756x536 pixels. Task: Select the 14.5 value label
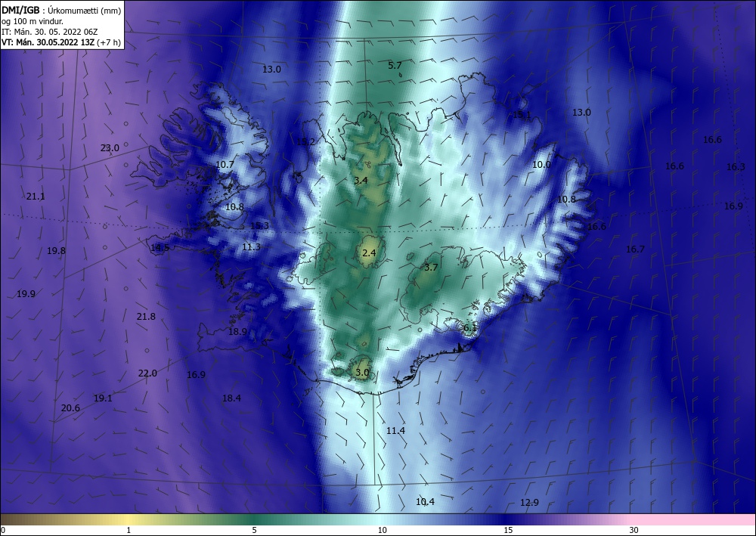[x=160, y=248]
